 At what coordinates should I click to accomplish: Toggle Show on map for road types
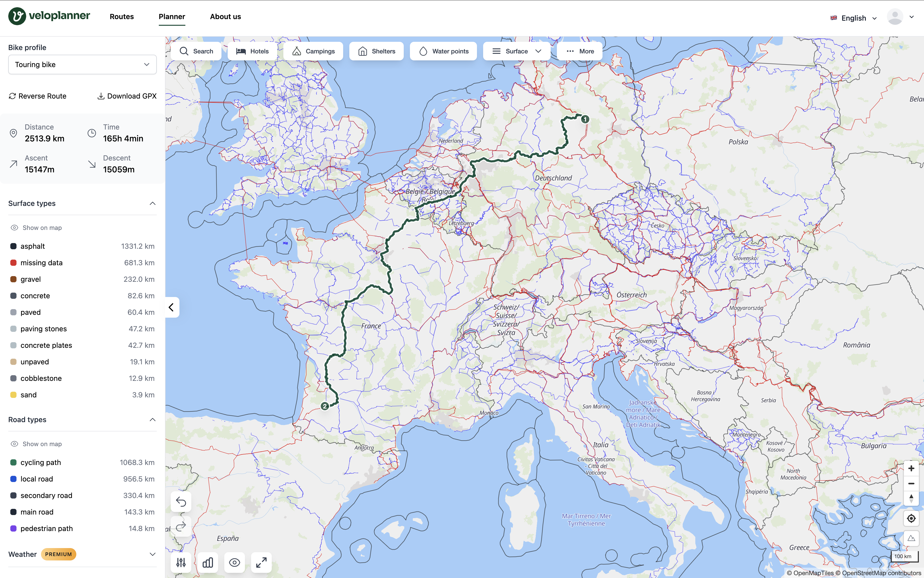pyautogui.click(x=36, y=444)
